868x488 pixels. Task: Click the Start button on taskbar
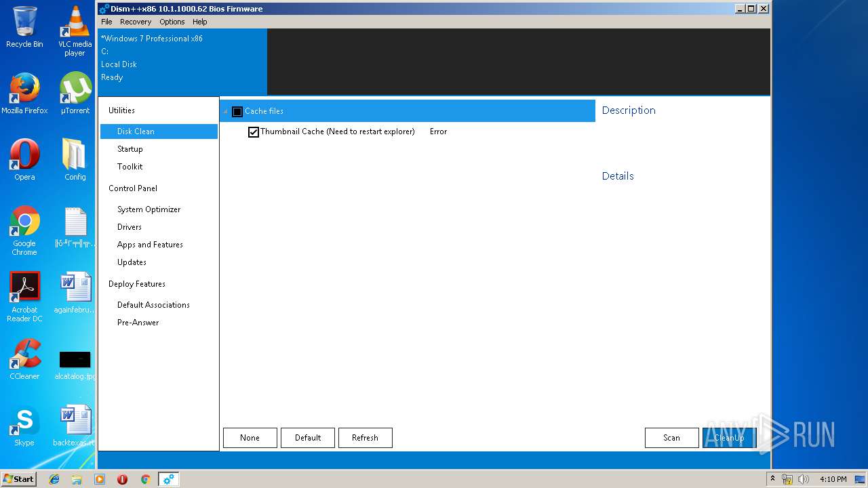[x=19, y=479]
